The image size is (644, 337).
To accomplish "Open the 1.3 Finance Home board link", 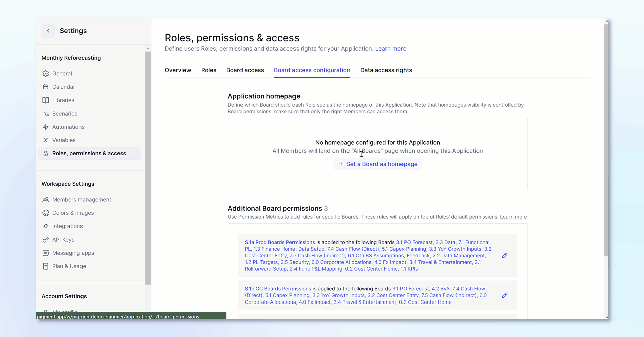I will coord(274,249).
